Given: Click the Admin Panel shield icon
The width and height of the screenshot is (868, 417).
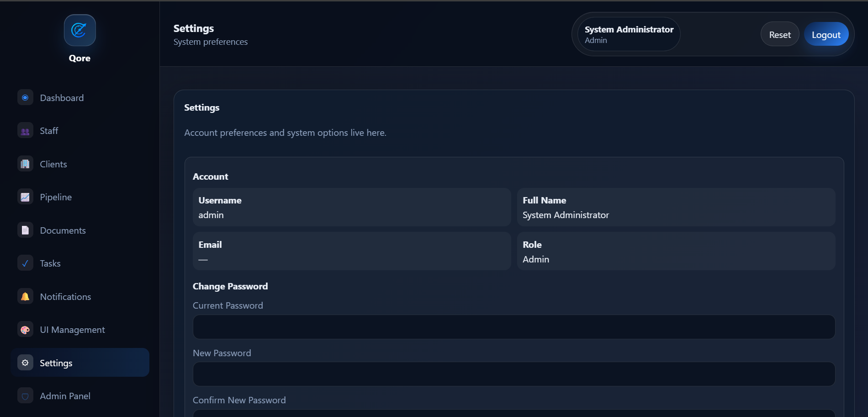Looking at the screenshot, I should 25,396.
